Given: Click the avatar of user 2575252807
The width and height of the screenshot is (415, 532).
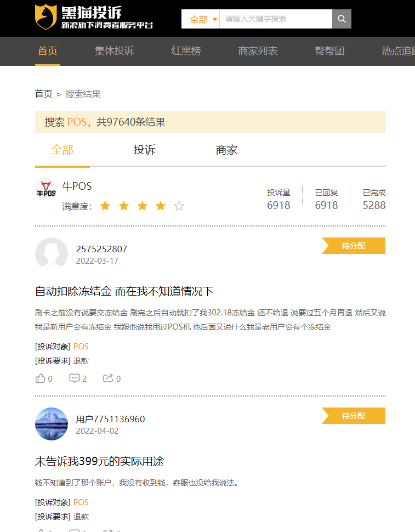Looking at the screenshot, I should (52, 254).
